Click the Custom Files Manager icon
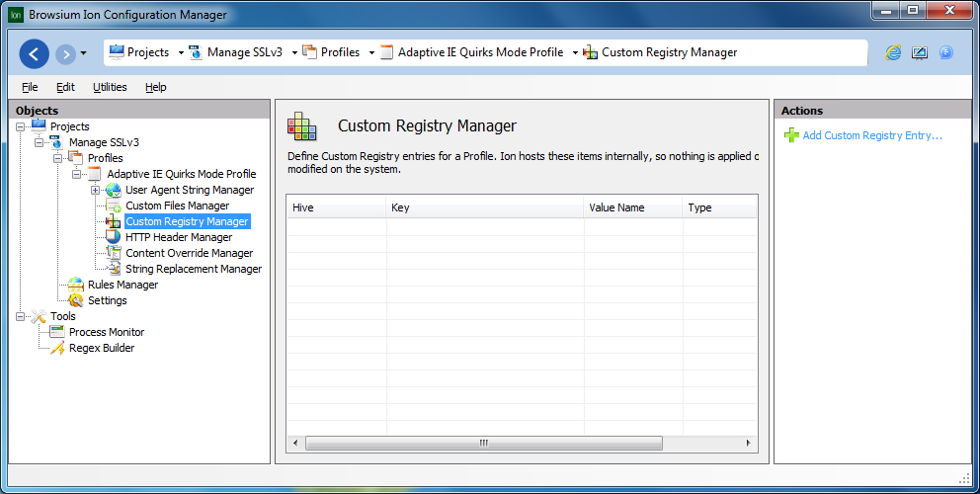Screen dimensions: 980x494 click(x=114, y=206)
